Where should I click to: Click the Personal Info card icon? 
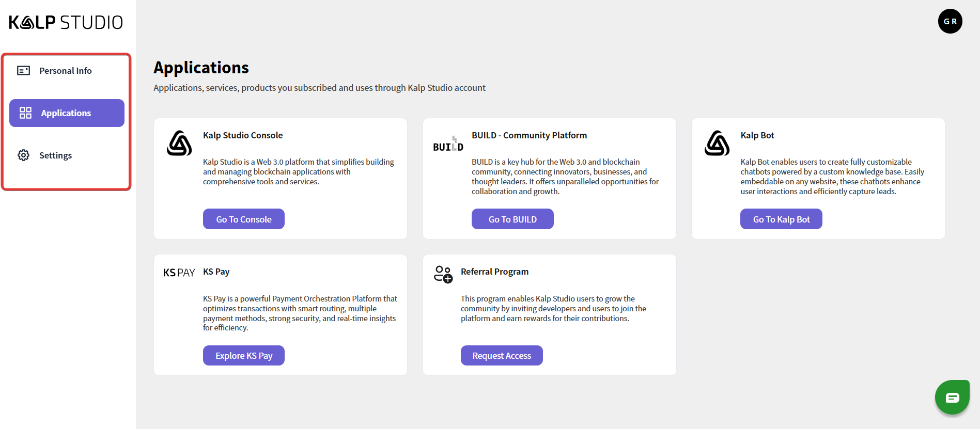point(24,71)
